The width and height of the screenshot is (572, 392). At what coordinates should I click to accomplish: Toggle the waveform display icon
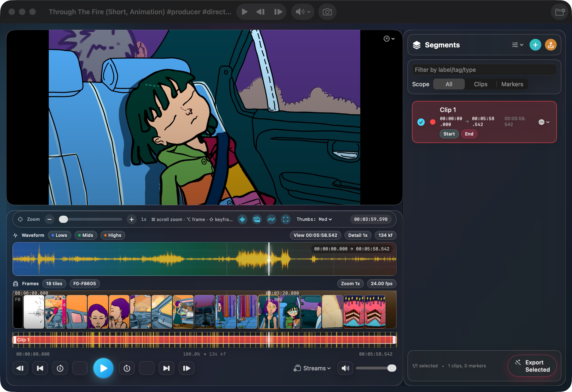[242, 219]
